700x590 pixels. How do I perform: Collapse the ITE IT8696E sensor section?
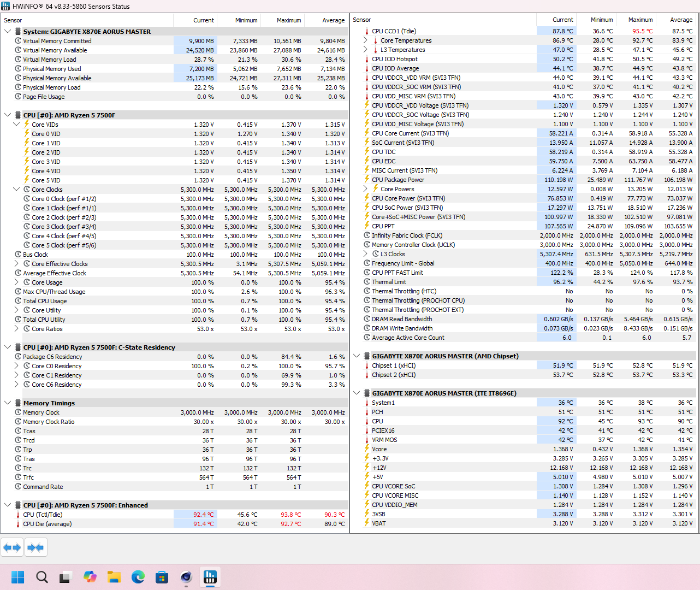coord(357,393)
